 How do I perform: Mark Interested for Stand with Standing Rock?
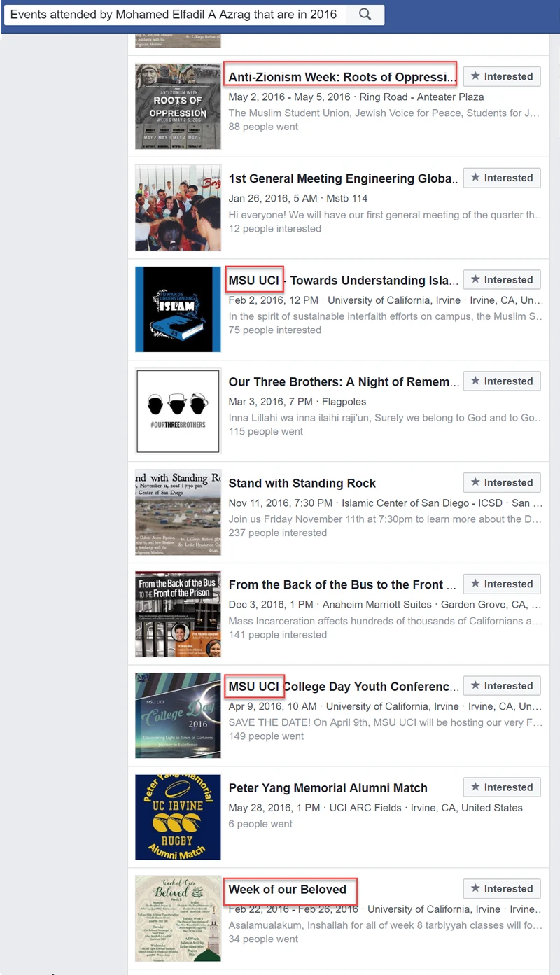[x=502, y=482]
